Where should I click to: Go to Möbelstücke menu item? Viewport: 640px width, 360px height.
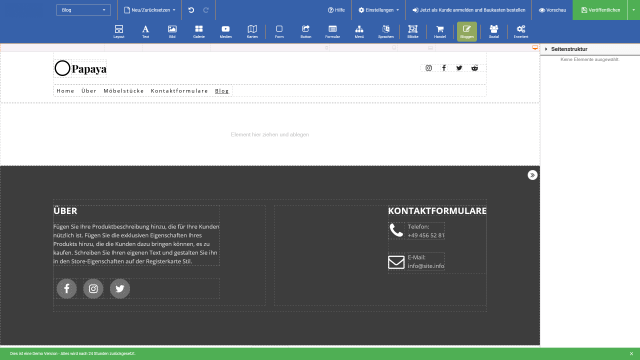[x=124, y=91]
